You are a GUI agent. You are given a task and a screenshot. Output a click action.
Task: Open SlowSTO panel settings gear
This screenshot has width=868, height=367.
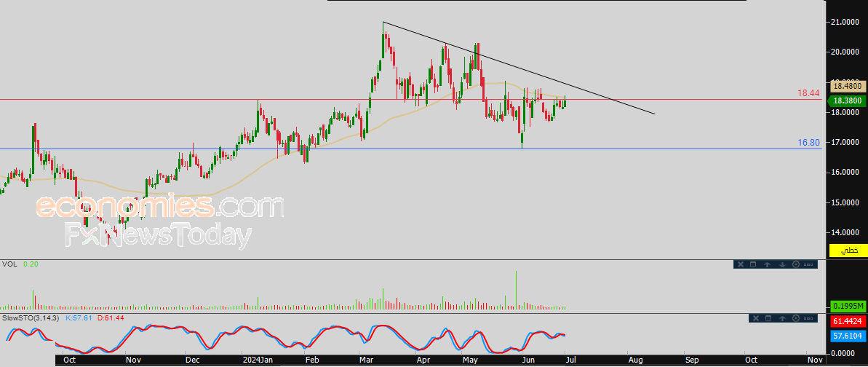(796, 318)
